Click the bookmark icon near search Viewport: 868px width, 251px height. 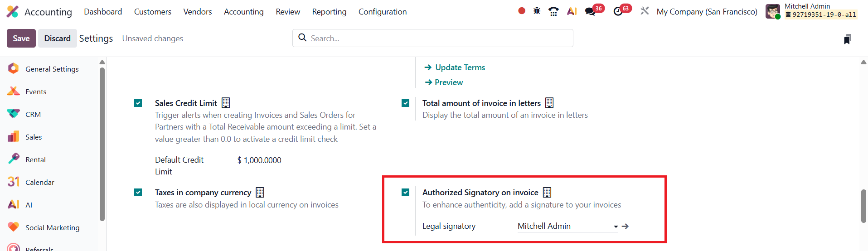pyautogui.click(x=847, y=39)
